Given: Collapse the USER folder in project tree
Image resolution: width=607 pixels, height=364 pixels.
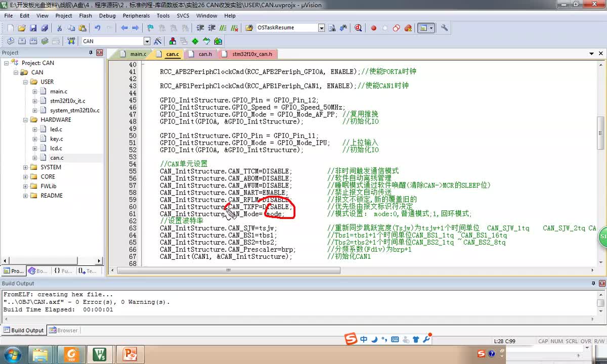Looking at the screenshot, I should (25, 82).
